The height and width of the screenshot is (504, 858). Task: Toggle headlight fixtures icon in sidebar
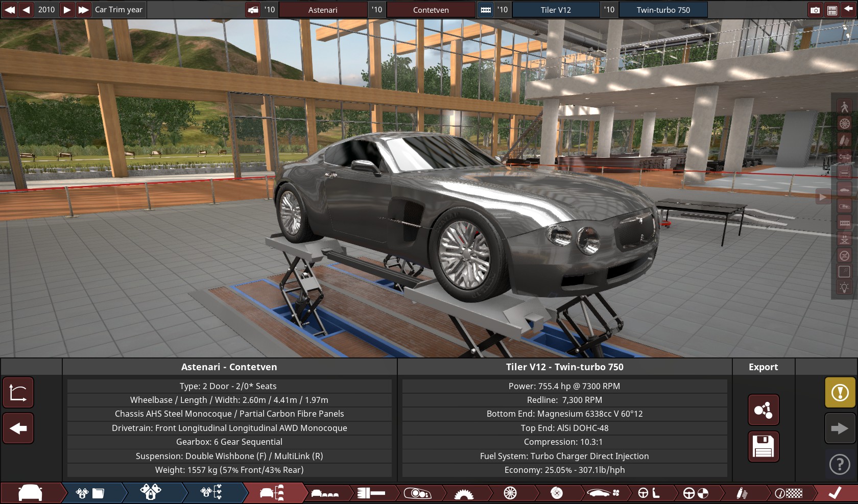coord(844,206)
